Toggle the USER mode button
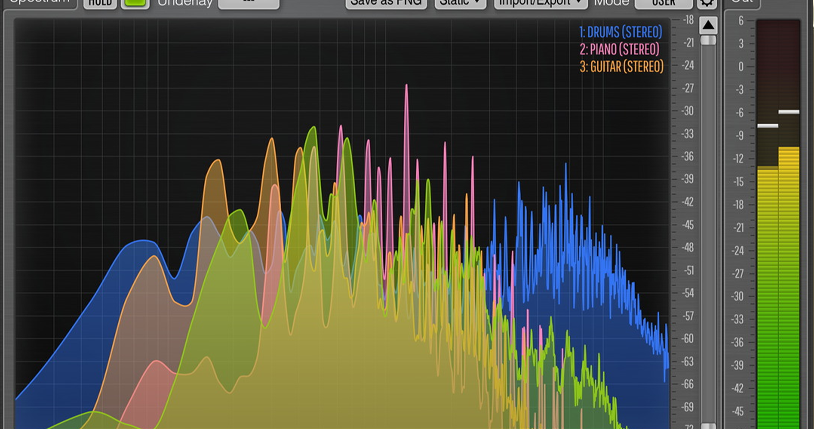The height and width of the screenshot is (429, 814). (x=662, y=3)
